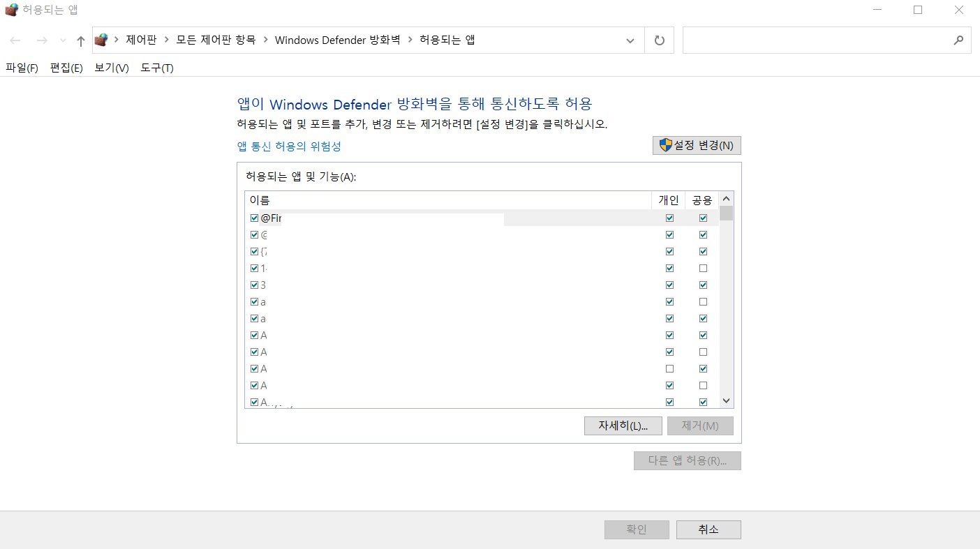This screenshot has width=980, height=549.
Task: Toggle 개인 checkbox for the @Fir row
Action: pyautogui.click(x=670, y=218)
